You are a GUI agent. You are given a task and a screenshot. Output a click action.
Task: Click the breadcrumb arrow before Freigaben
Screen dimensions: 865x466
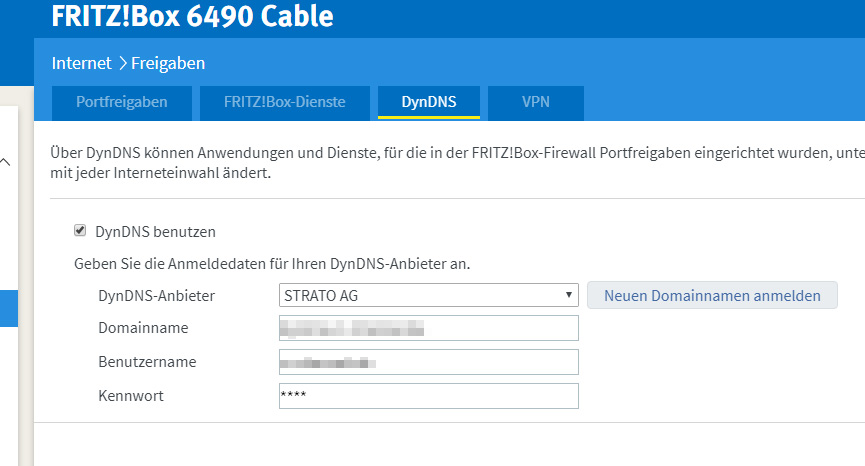pos(123,64)
